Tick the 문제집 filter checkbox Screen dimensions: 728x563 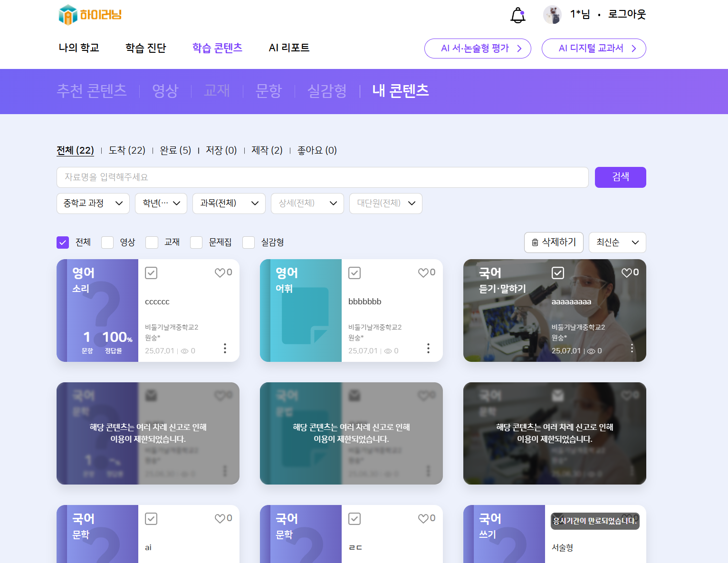[x=196, y=243]
